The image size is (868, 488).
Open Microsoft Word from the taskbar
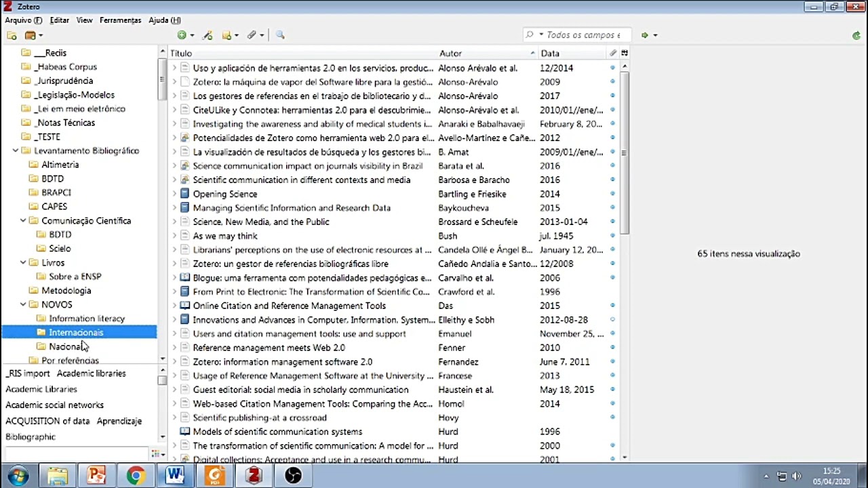click(x=175, y=476)
